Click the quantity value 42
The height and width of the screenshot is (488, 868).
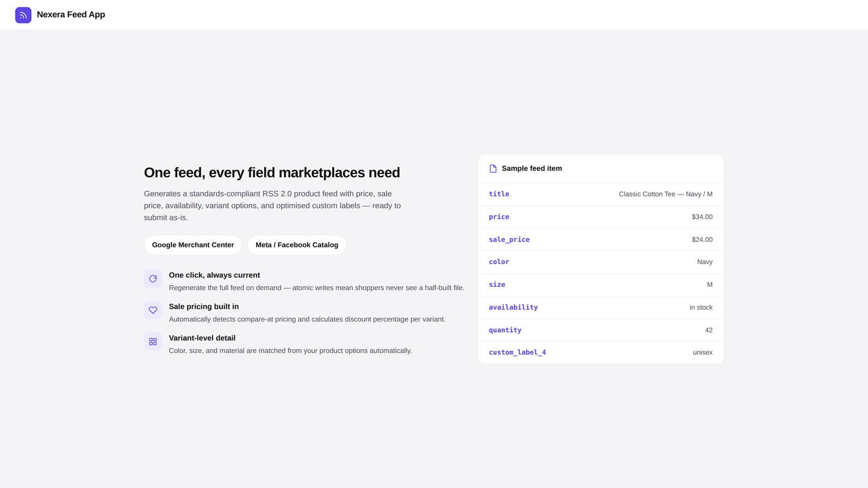click(709, 330)
